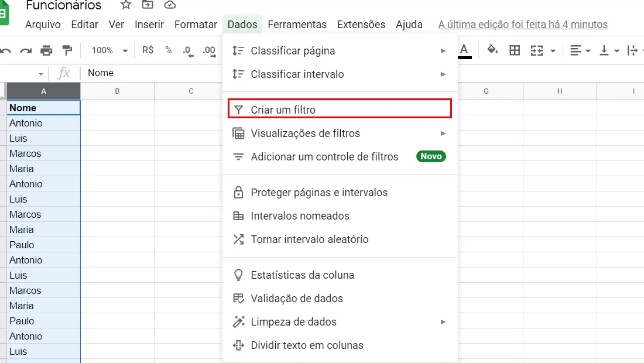The width and height of the screenshot is (644, 363).
Task: Expand Classificar intervalo submenu
Action: 340,74
